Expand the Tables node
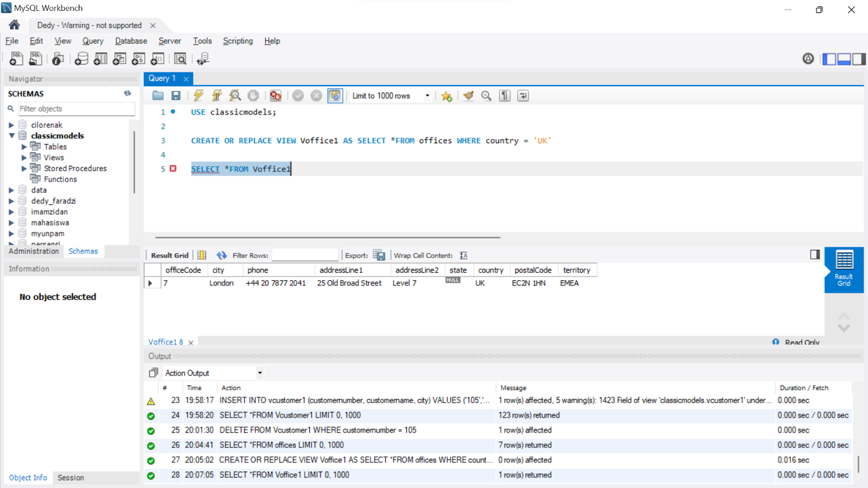The width and height of the screenshot is (868, 488). 24,147
